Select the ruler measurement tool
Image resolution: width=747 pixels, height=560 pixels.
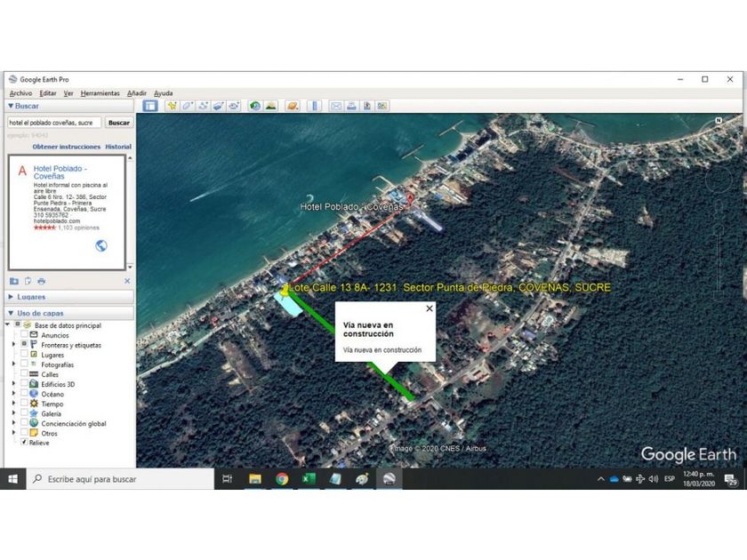tap(313, 106)
